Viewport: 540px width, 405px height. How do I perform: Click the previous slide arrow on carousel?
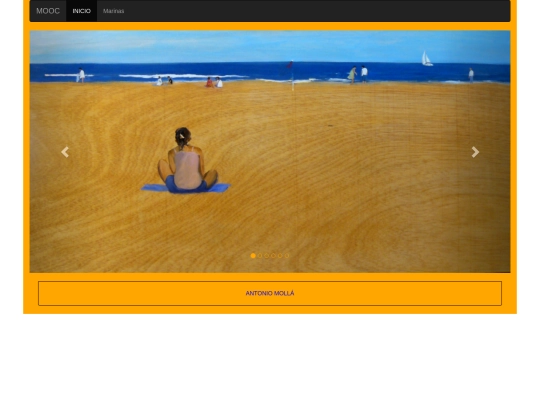coord(65,152)
